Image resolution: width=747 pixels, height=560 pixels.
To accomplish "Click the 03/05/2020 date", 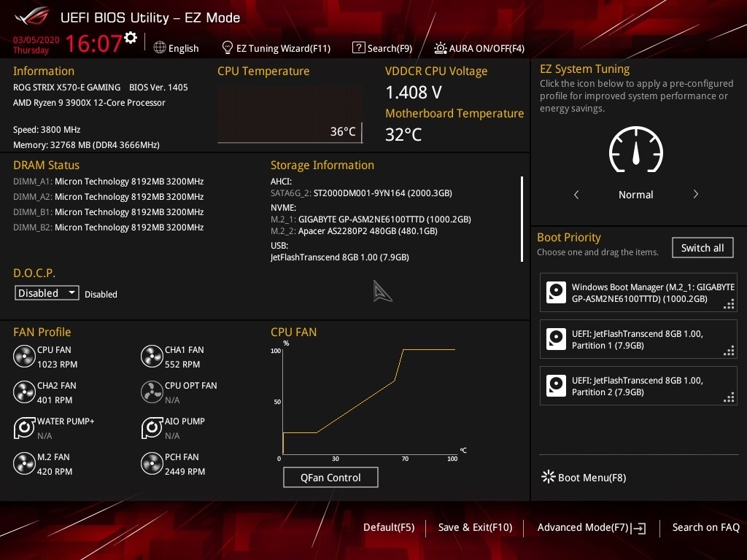I will (x=36, y=40).
